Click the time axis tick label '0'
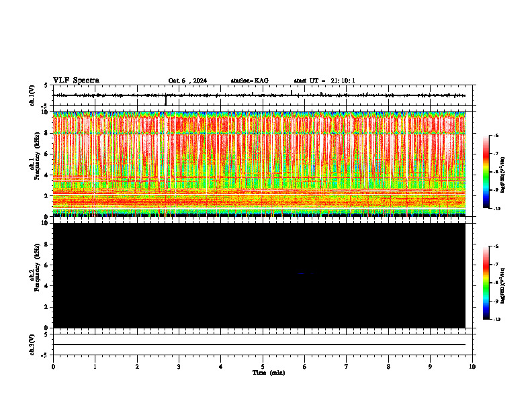Image resolution: width=532 pixels, height=411 pixels. point(53,367)
